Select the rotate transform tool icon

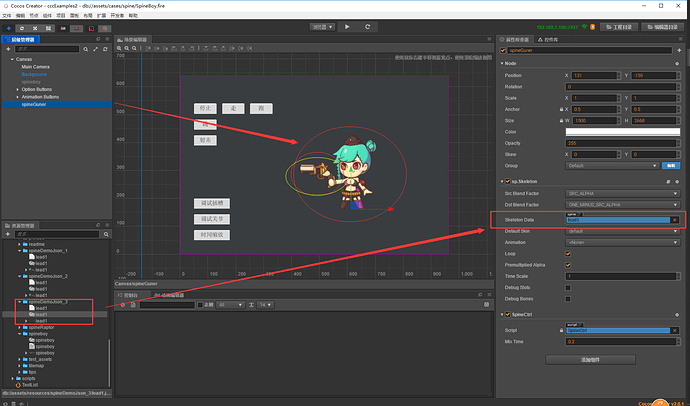22,28
